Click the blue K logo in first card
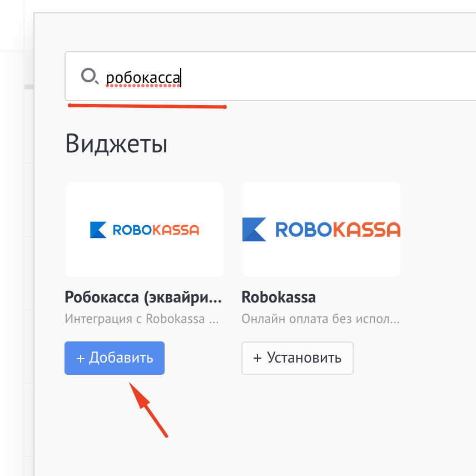The height and width of the screenshot is (476, 476). (98, 230)
